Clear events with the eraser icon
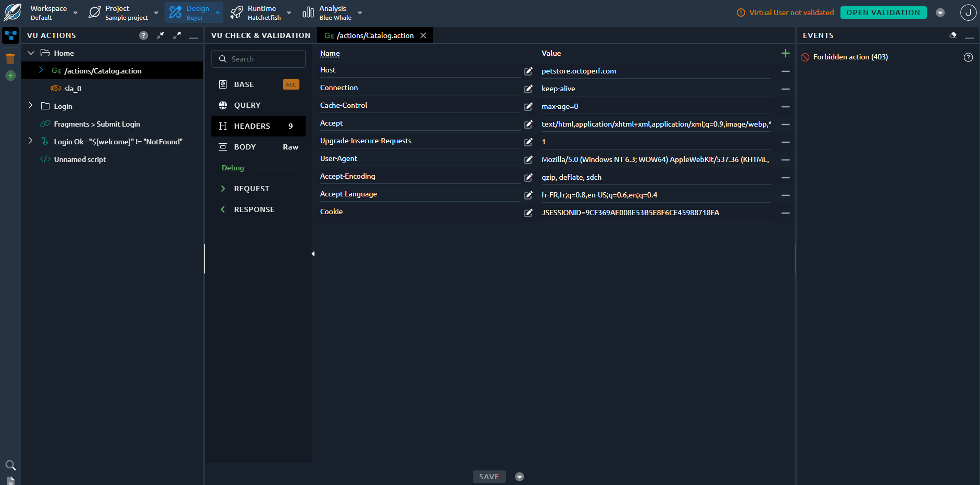This screenshot has width=980, height=485. 953,35
